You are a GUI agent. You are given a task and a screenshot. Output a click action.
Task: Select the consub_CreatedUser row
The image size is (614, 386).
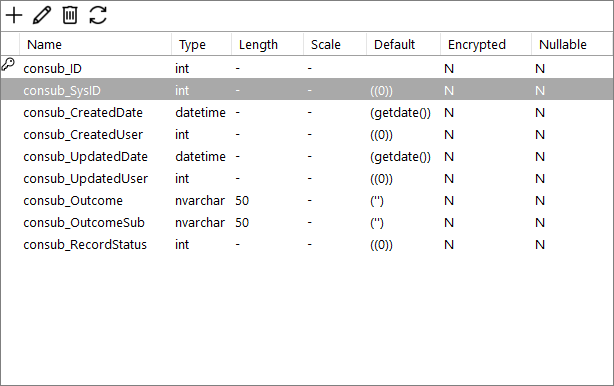pyautogui.click(x=307, y=134)
